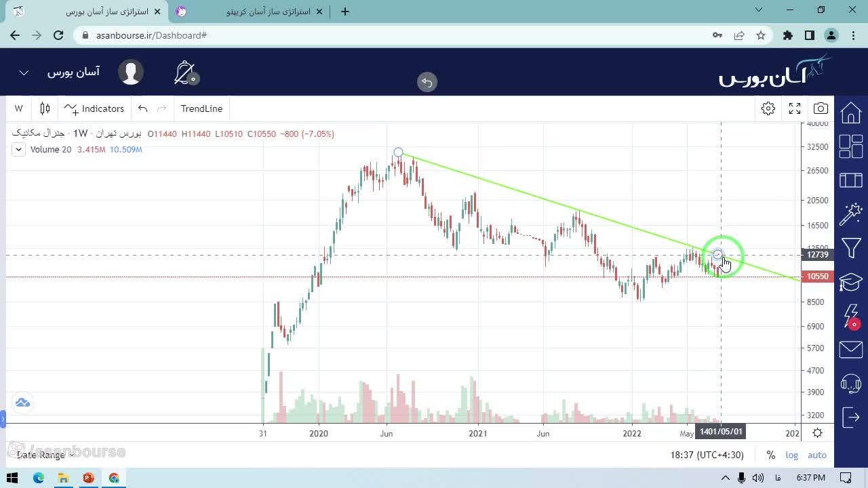Open chart settings gear in toolbar
The image size is (868, 488).
coord(768,108)
